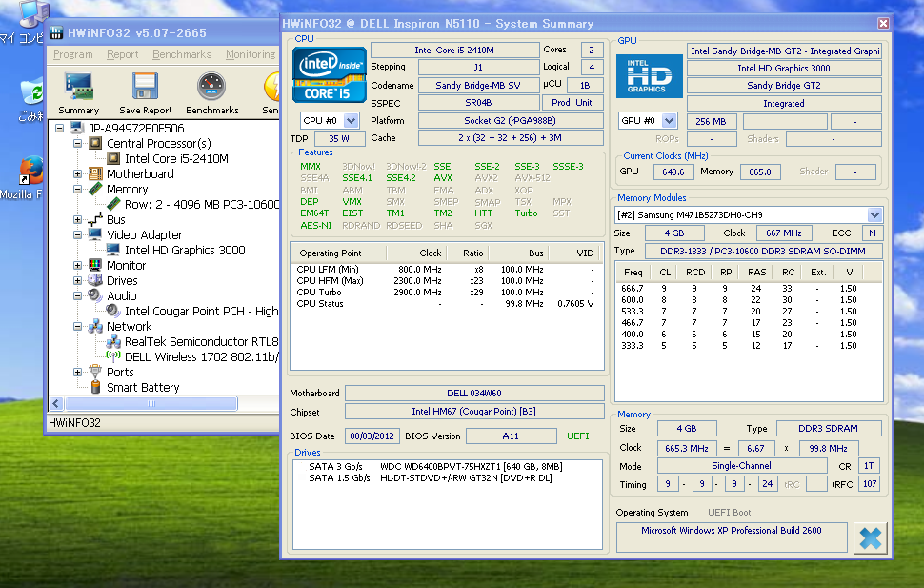924x588 pixels.
Task: Collapse the Central Processor(s) node
Action: [77, 143]
